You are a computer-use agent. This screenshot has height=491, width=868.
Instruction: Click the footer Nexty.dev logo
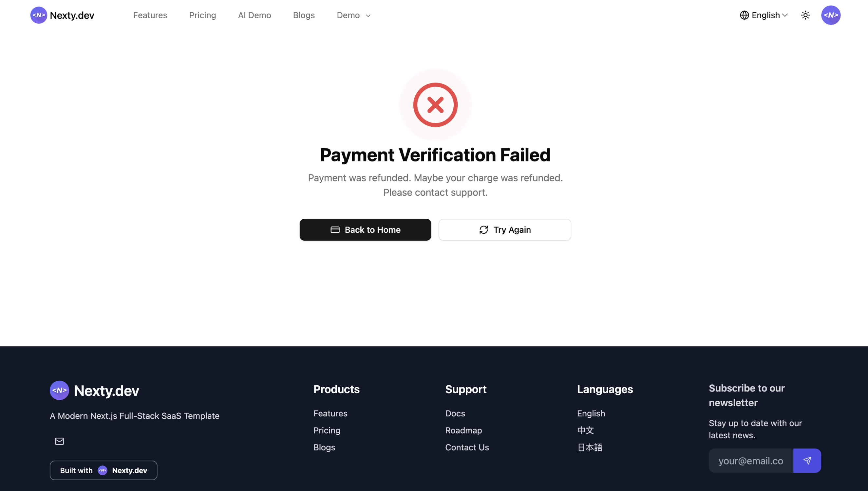pos(94,391)
